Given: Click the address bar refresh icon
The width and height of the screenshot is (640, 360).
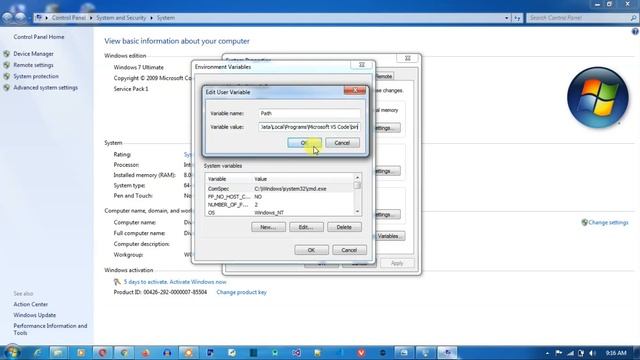Looking at the screenshot, I should click(x=518, y=18).
